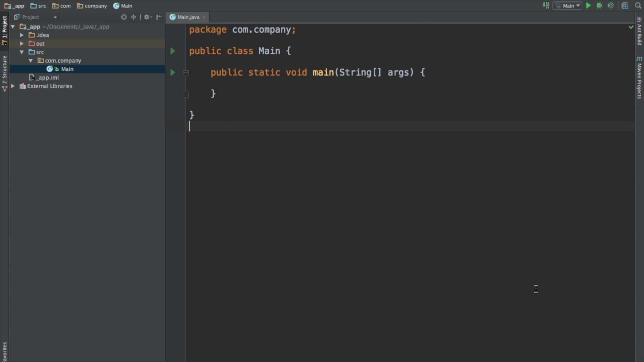Select the out folder row
The height and width of the screenshot is (362, 644).
tap(87, 44)
